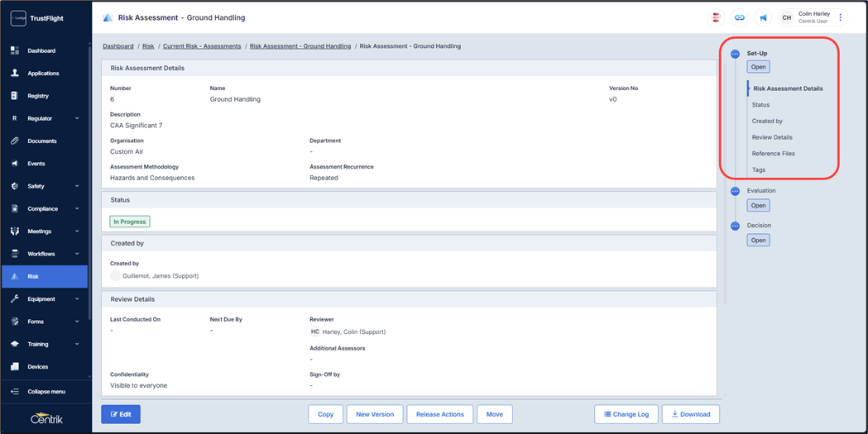Jump to Review Details section
The width and height of the screenshot is (868, 434).
click(x=772, y=137)
